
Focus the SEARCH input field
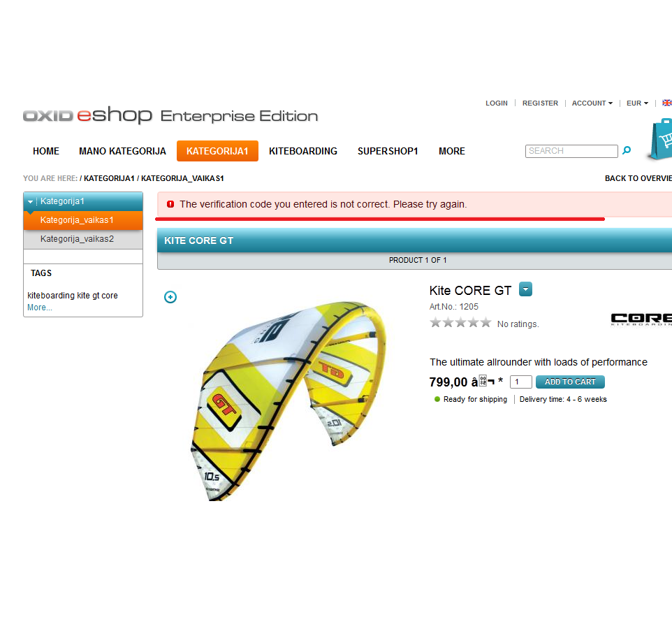pos(571,151)
